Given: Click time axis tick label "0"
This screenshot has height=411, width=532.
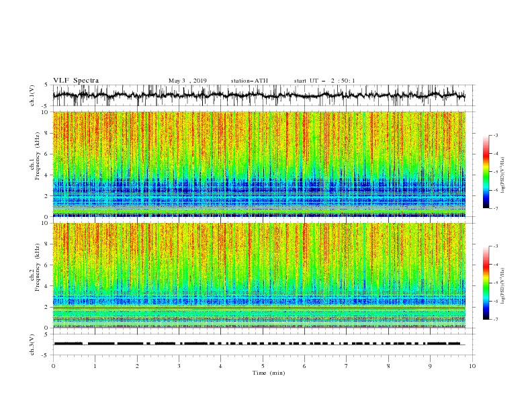Looking at the screenshot, I should [53, 366].
